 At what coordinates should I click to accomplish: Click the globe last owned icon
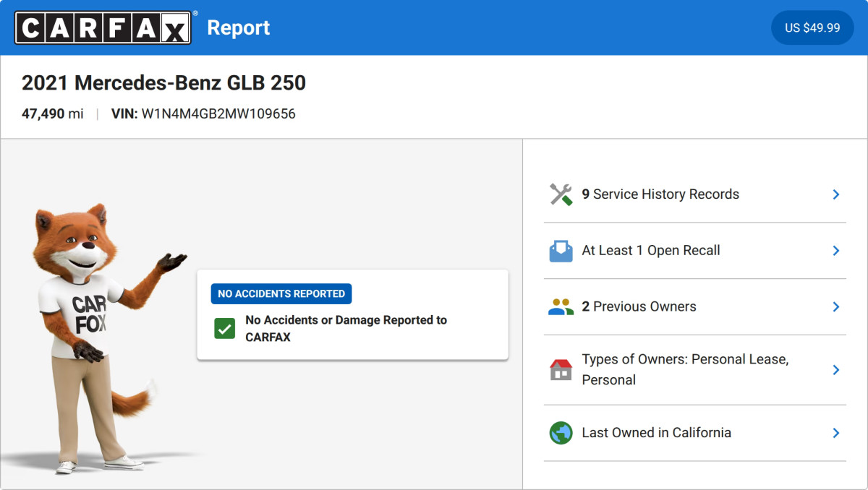[x=561, y=433]
